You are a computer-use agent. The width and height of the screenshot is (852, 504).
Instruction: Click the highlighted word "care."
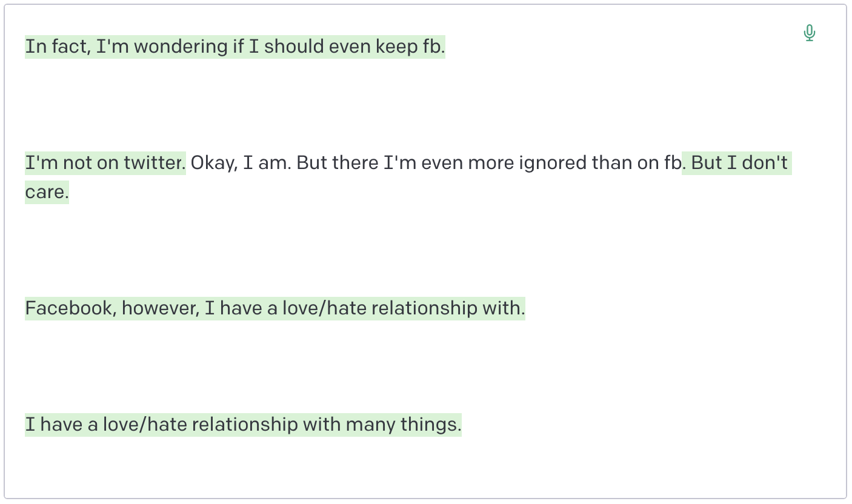click(47, 192)
